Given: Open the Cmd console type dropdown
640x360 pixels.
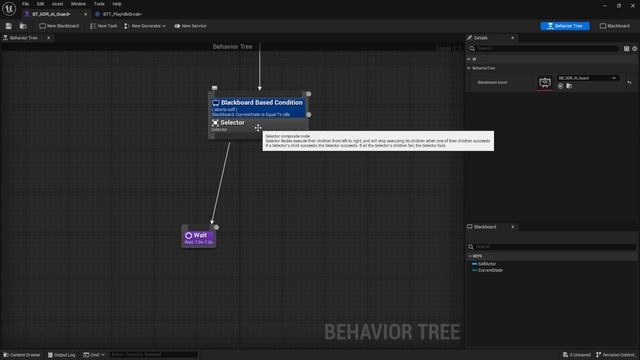Looking at the screenshot, I should 94,355.
